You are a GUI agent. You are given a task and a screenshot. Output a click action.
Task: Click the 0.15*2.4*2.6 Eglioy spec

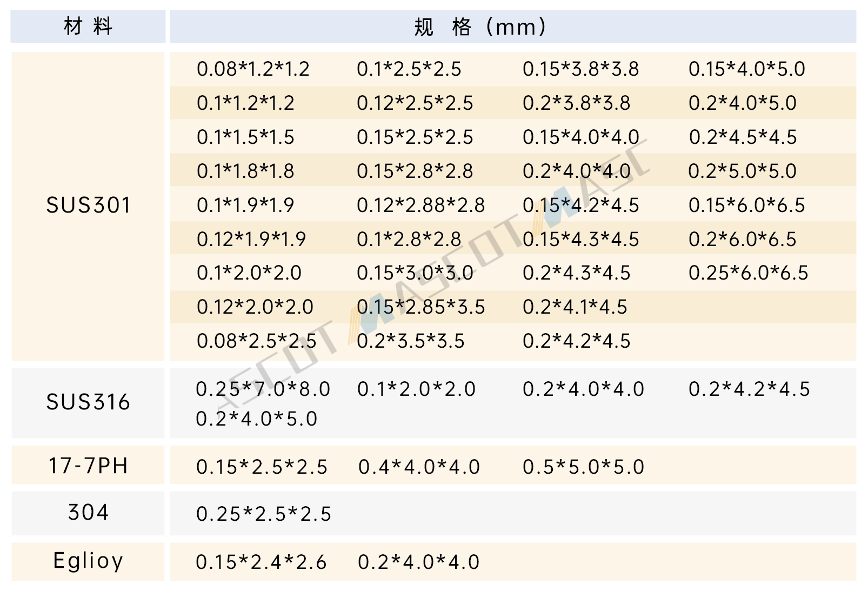point(261,562)
